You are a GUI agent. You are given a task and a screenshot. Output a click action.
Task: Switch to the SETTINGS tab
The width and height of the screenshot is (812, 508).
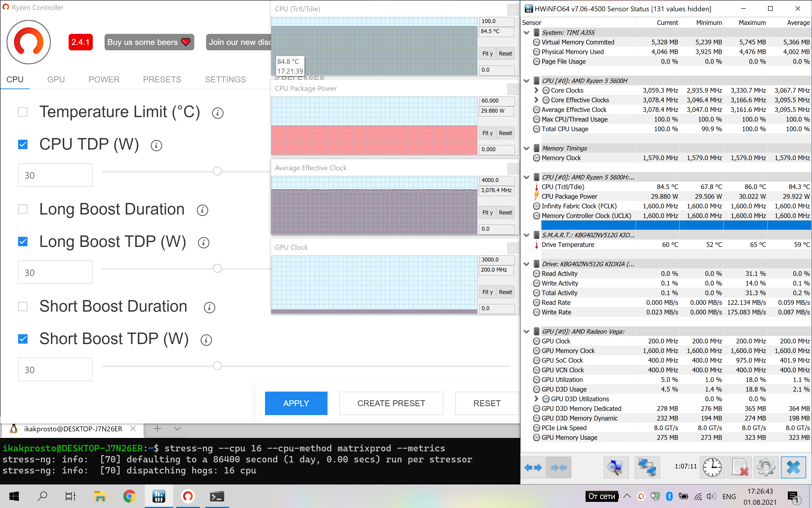point(225,80)
